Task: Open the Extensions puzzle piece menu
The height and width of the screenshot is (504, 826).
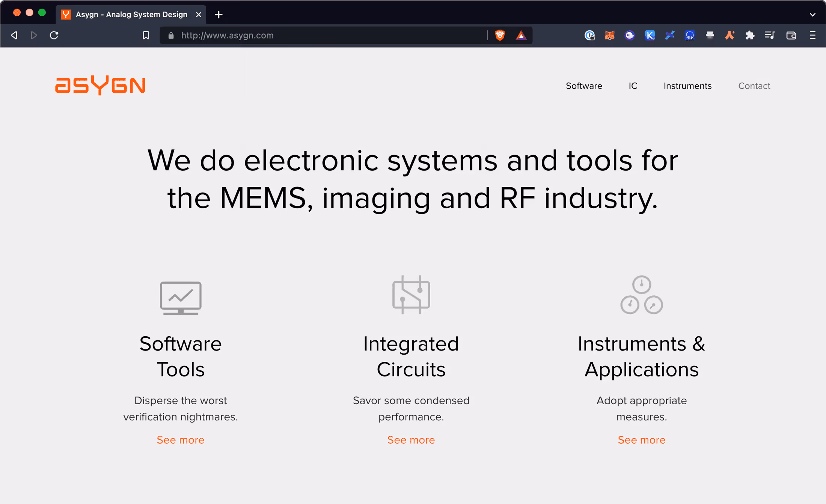Action: (750, 35)
